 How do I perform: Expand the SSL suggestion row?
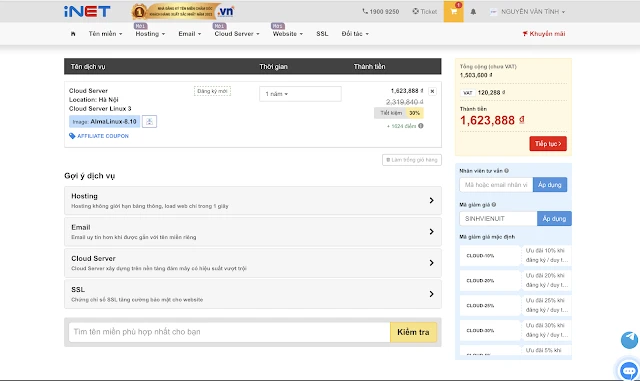(x=253, y=294)
